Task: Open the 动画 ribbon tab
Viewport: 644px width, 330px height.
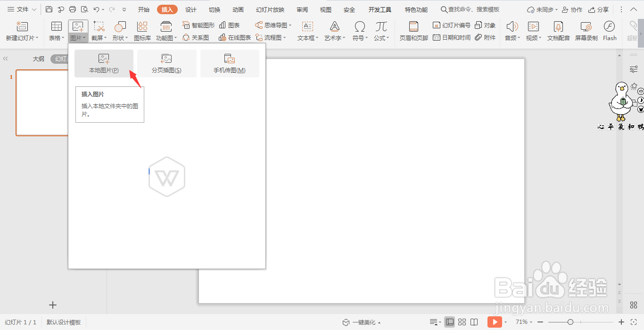Action: click(x=238, y=9)
